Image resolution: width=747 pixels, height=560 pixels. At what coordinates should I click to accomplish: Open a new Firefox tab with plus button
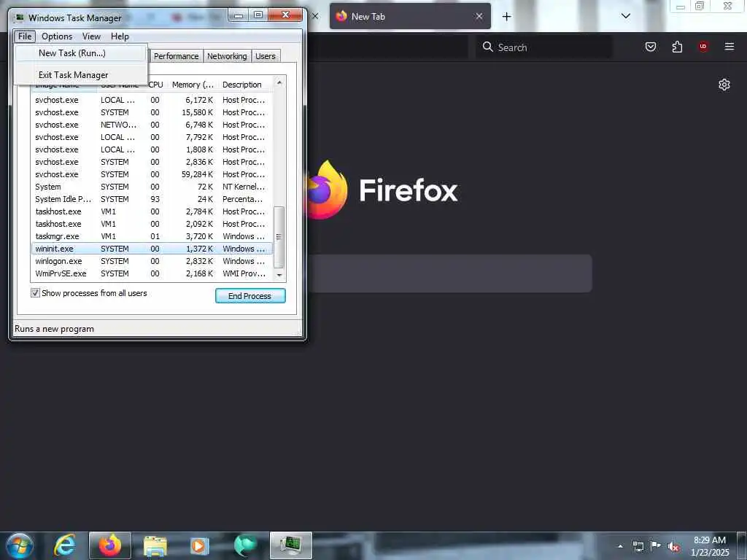tap(506, 17)
